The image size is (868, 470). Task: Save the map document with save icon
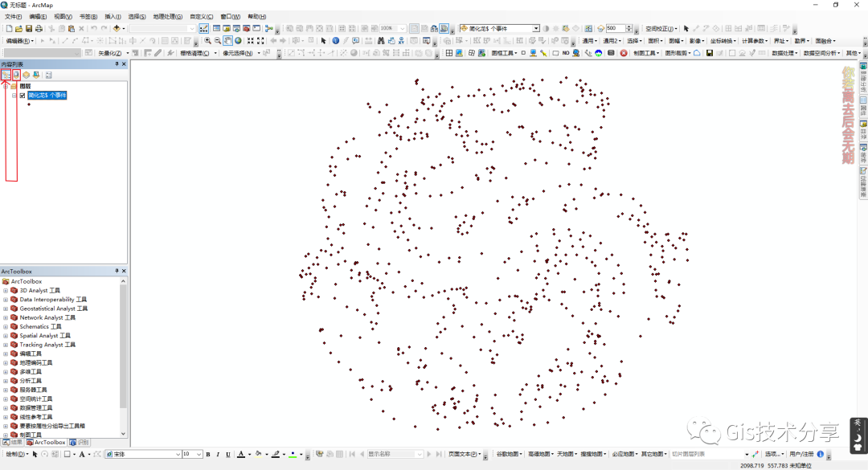pos(28,28)
